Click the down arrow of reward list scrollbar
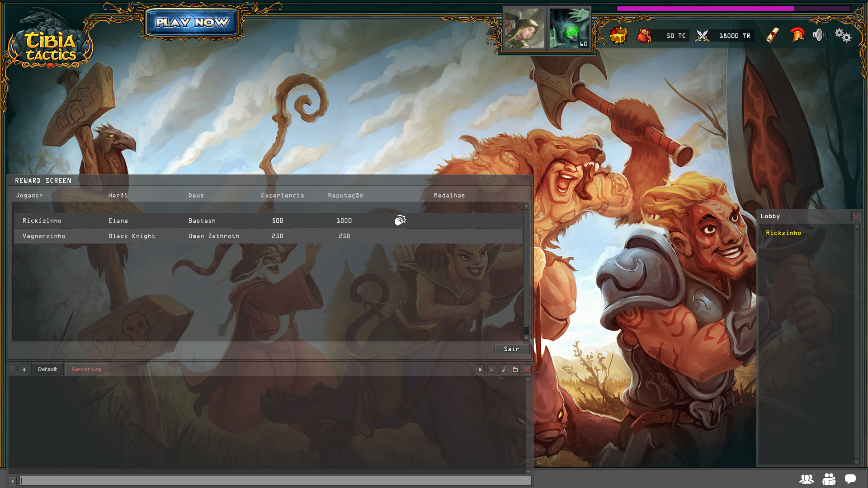 (526, 338)
